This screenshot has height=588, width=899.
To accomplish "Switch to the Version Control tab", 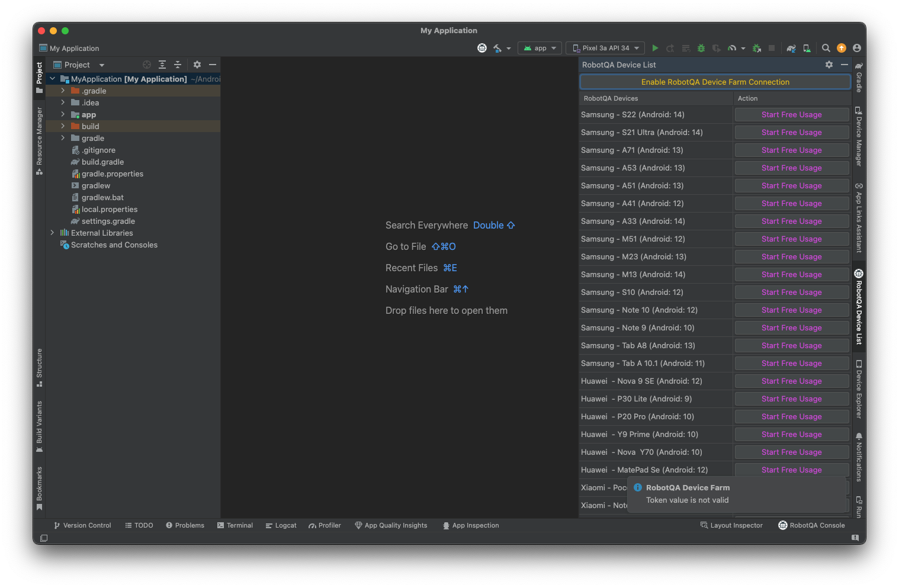I will pos(82,525).
